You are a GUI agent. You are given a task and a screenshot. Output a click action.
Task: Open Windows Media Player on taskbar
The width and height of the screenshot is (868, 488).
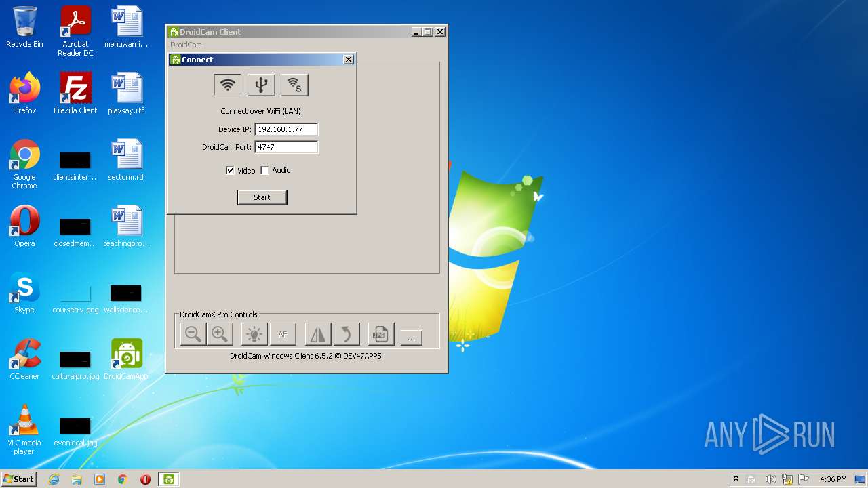point(100,479)
